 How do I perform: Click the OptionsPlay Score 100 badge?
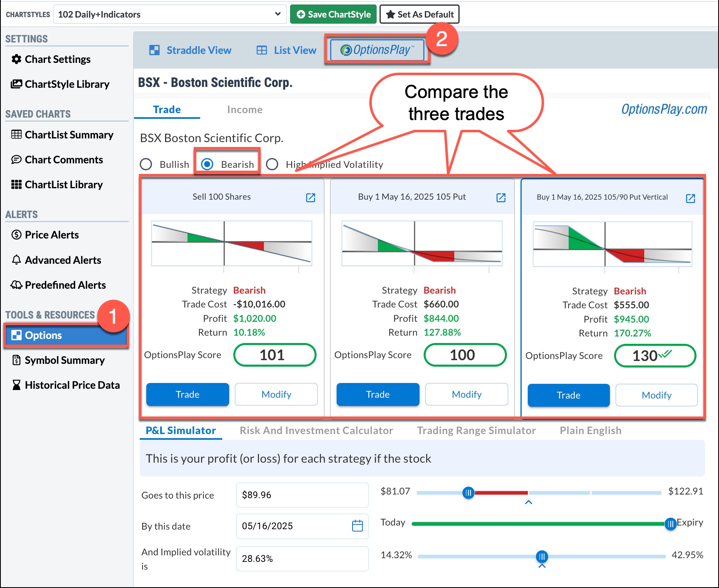tap(465, 355)
